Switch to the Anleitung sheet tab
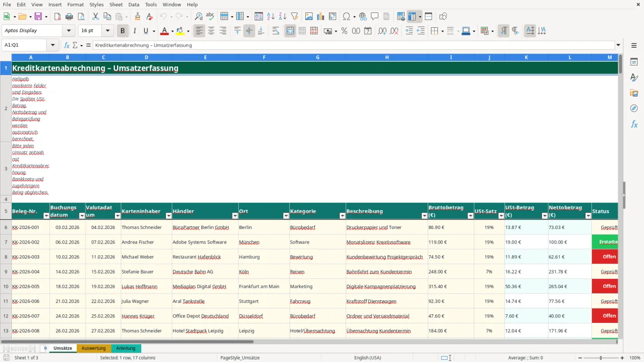 coord(126,348)
